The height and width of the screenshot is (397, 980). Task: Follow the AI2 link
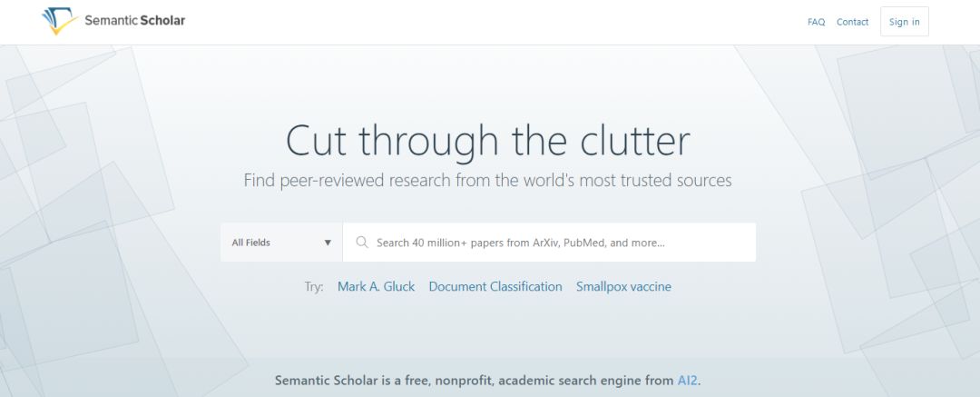(688, 380)
